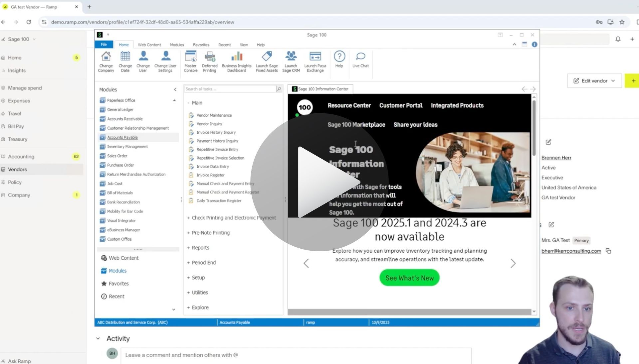
Task: Open the Integrated Products link
Action: [x=457, y=106]
